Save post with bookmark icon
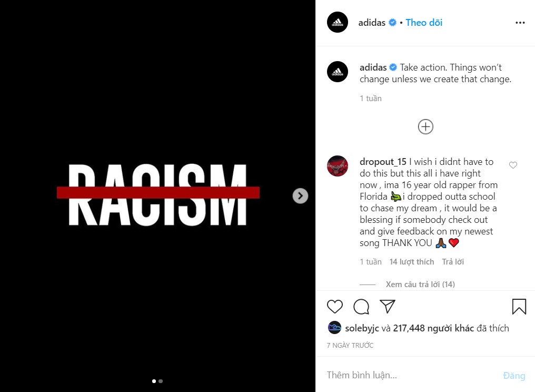Screen dimensions: 535x392 coord(519,306)
